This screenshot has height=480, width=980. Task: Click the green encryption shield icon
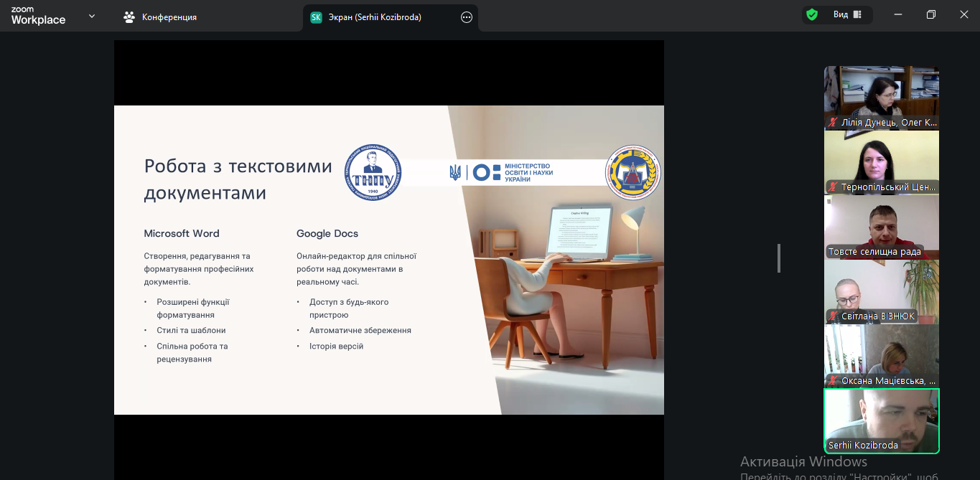(x=812, y=15)
